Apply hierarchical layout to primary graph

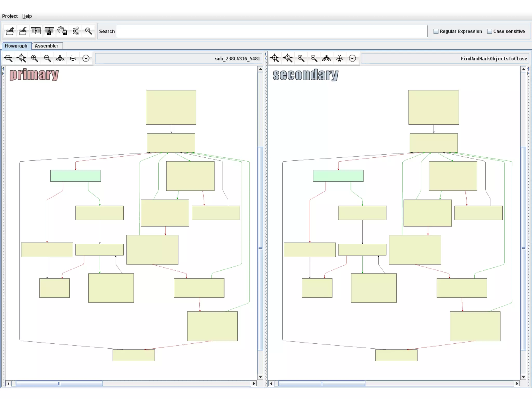click(x=60, y=58)
